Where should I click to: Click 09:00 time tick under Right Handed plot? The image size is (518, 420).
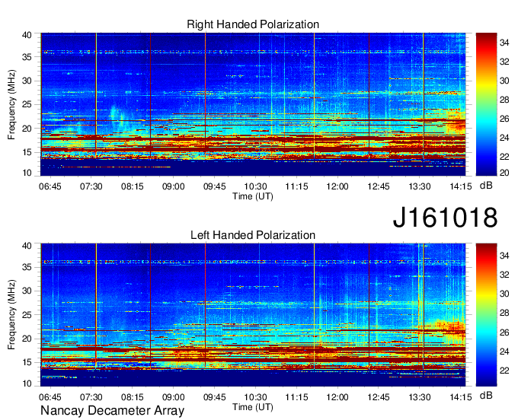click(x=173, y=186)
